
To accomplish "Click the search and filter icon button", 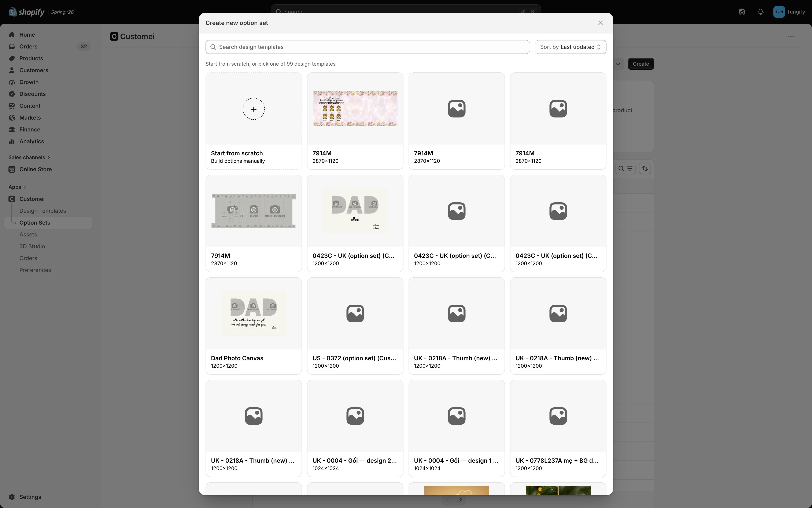I will [x=625, y=169].
